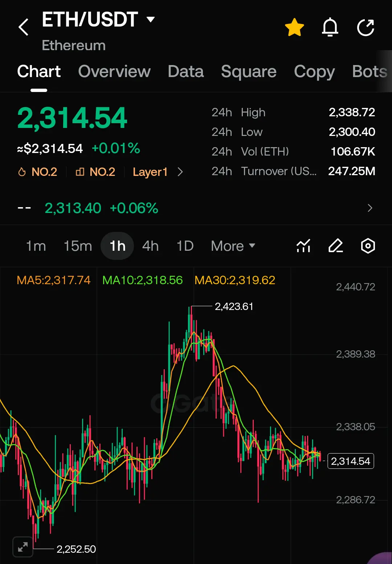
Task: Select the 1m timeframe
Action: tap(36, 246)
